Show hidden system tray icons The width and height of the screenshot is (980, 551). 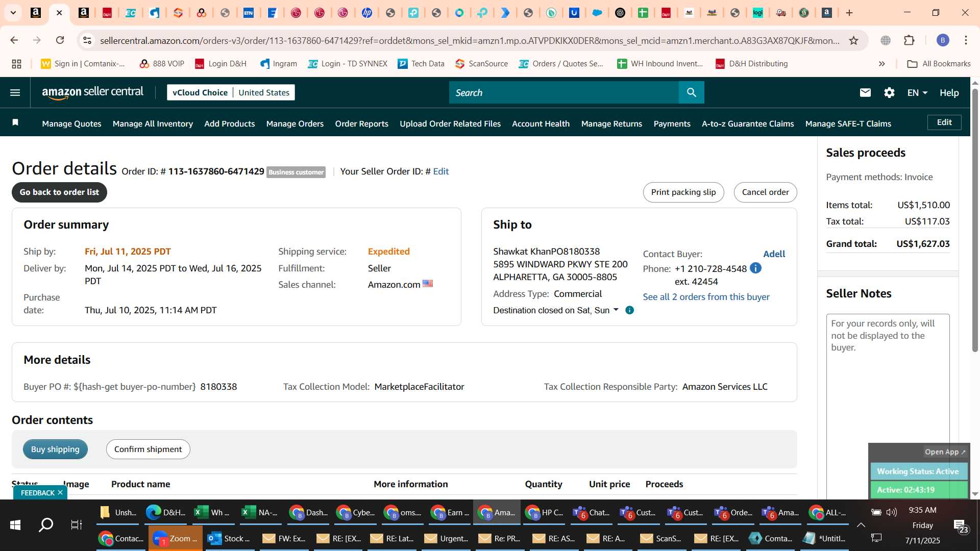click(x=861, y=525)
